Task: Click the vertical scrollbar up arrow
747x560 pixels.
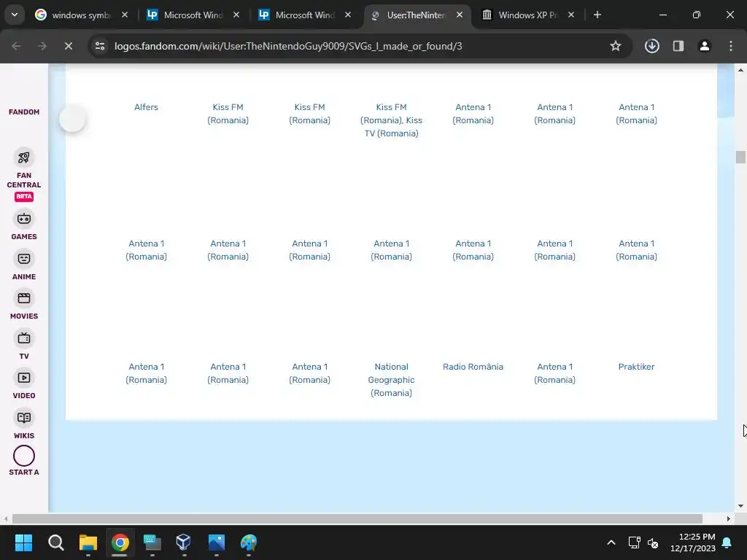Action: 740,70
